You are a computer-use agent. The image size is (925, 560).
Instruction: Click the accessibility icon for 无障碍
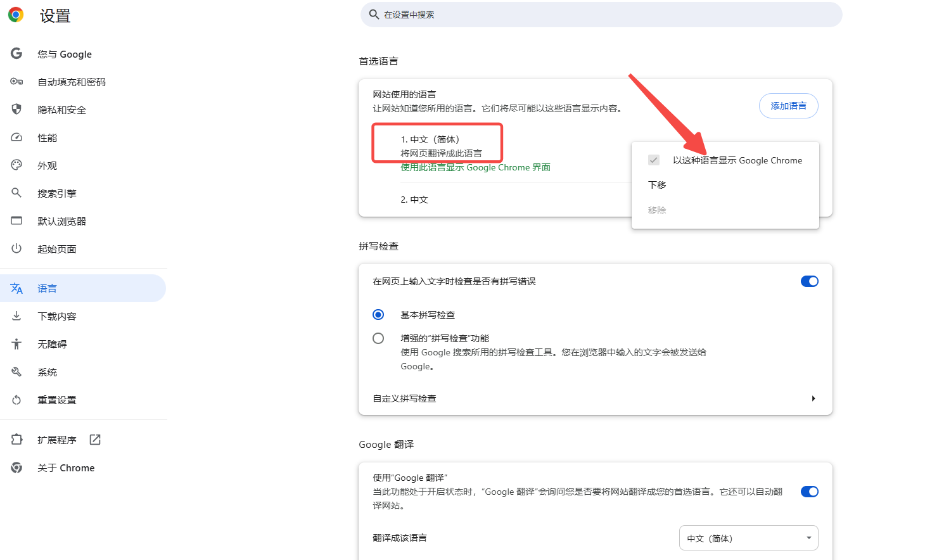tap(16, 344)
